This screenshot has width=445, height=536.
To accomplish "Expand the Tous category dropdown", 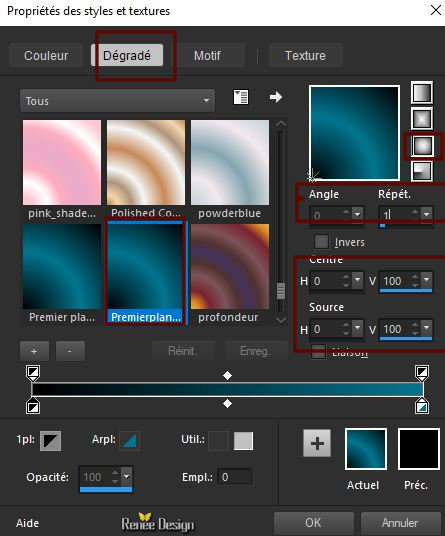I will (x=118, y=101).
